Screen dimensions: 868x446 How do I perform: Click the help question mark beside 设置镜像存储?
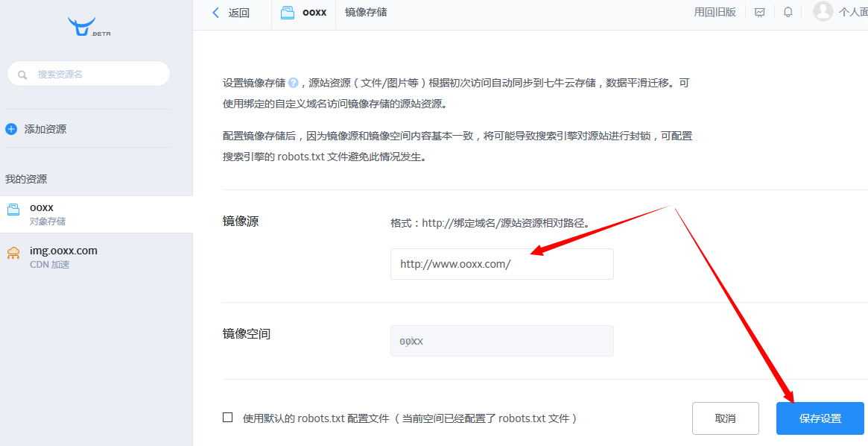[x=292, y=83]
